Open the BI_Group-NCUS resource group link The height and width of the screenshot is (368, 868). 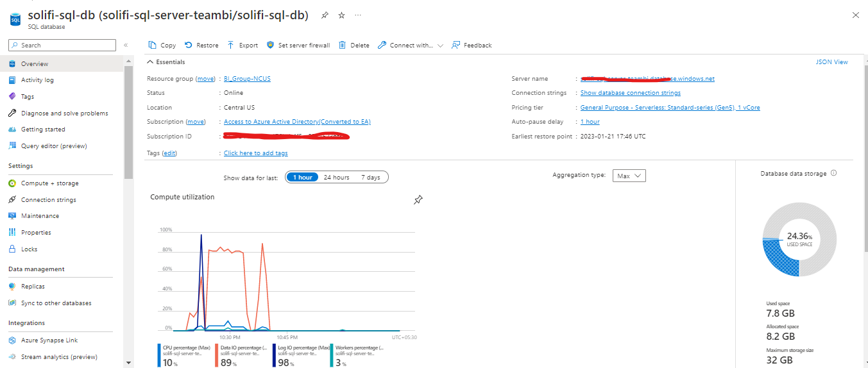click(247, 79)
